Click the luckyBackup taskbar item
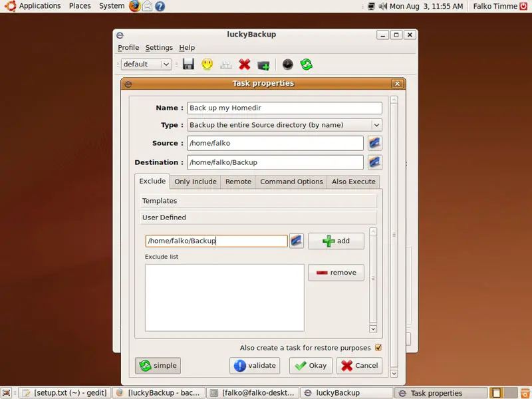 click(346, 393)
